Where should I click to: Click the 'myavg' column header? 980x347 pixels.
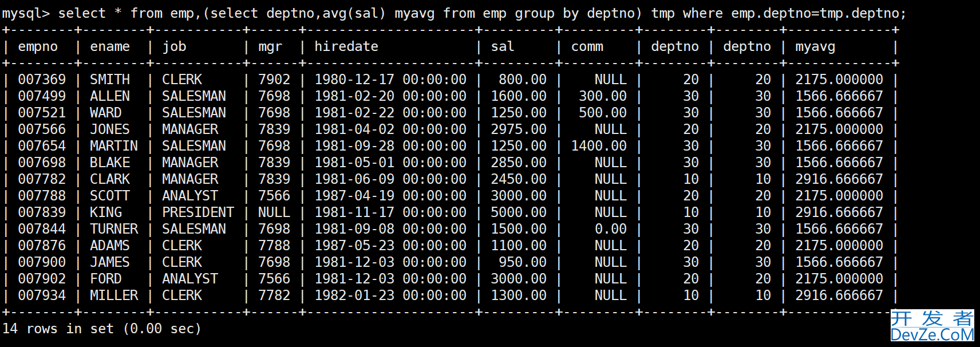tap(815, 46)
